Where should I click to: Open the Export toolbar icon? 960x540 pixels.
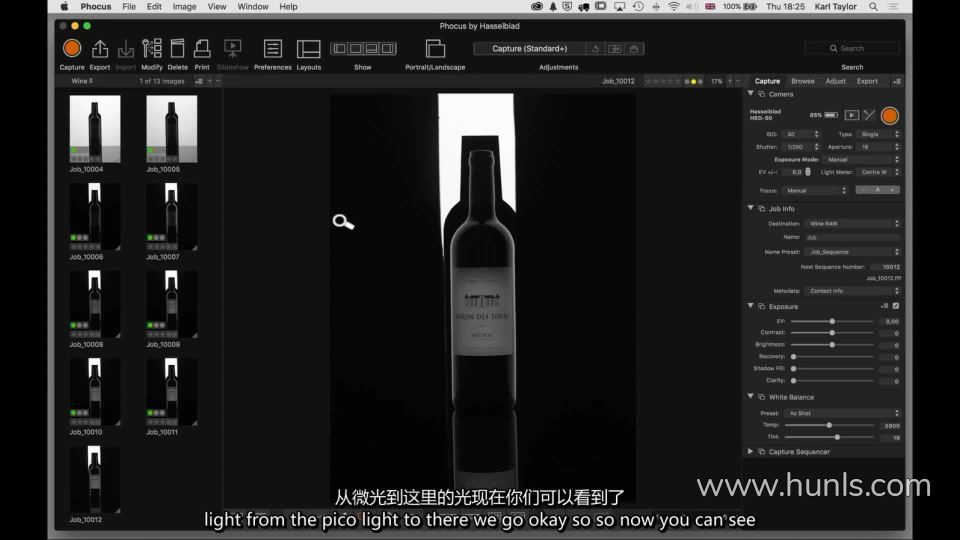tap(100, 48)
